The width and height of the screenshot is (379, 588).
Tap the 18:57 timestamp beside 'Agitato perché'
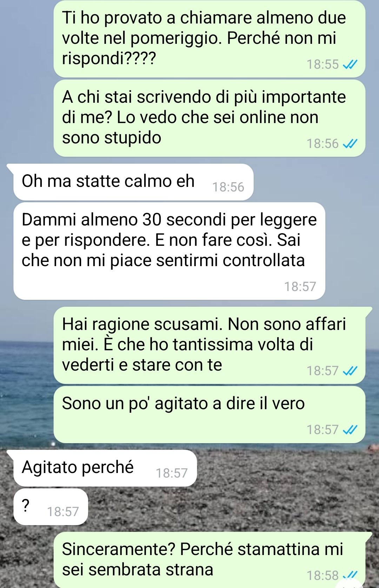click(x=172, y=473)
